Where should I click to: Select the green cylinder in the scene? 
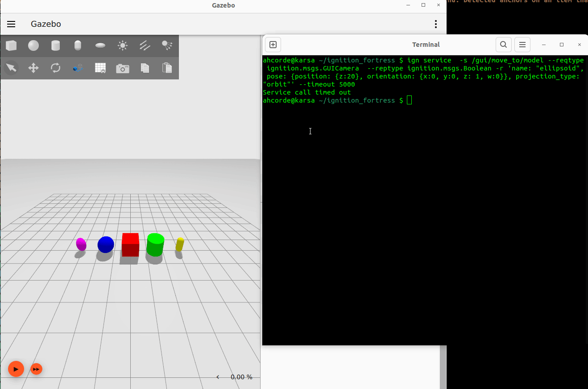pos(155,244)
